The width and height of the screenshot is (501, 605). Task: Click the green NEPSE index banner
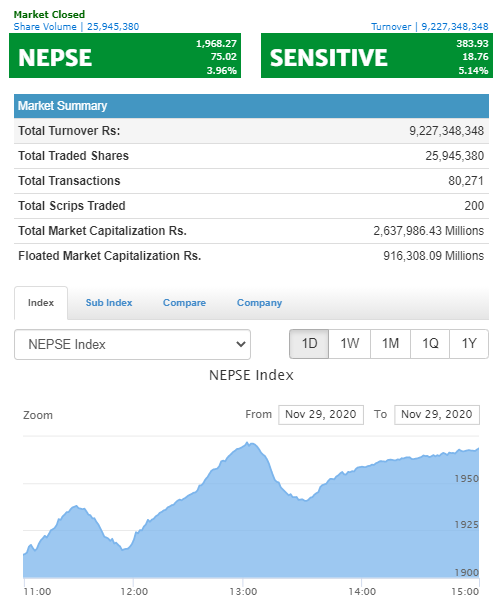[125, 56]
